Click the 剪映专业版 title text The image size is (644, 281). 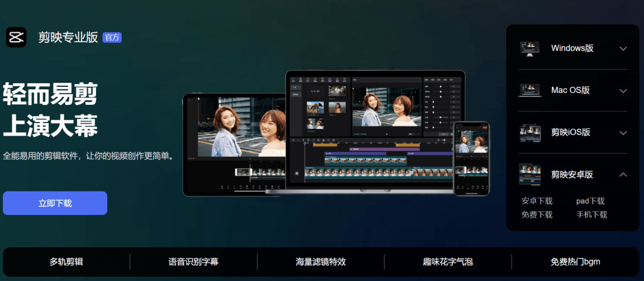click(x=68, y=38)
